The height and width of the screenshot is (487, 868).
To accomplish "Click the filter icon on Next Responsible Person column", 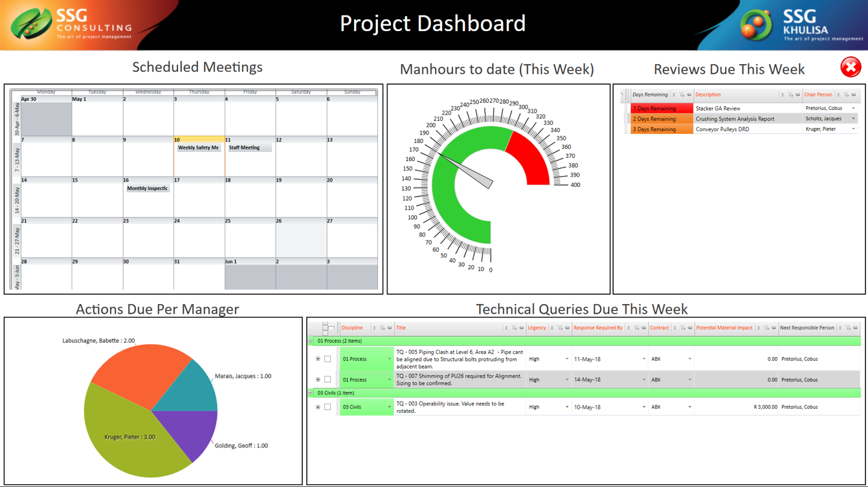I will (848, 327).
